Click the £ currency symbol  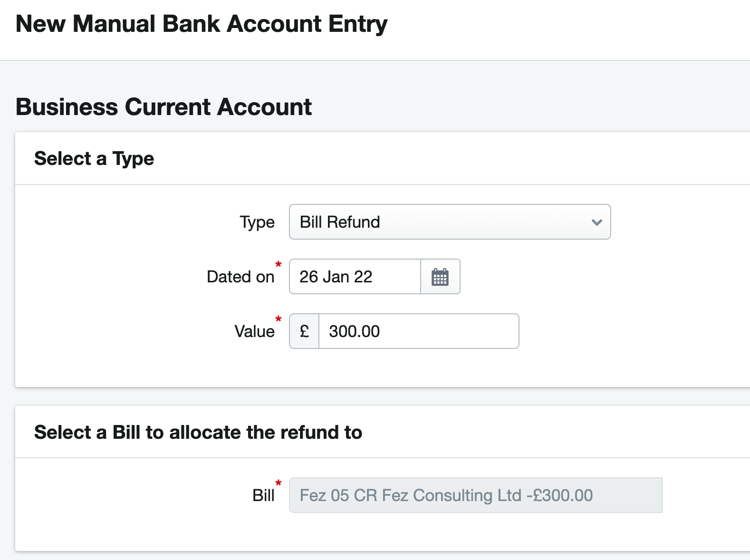tap(304, 331)
